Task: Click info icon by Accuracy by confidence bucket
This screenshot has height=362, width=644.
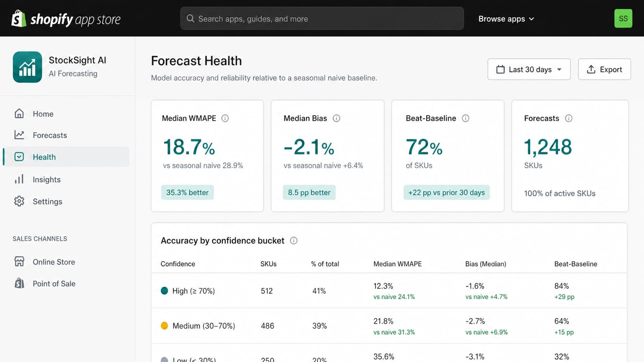Action: [x=294, y=241]
